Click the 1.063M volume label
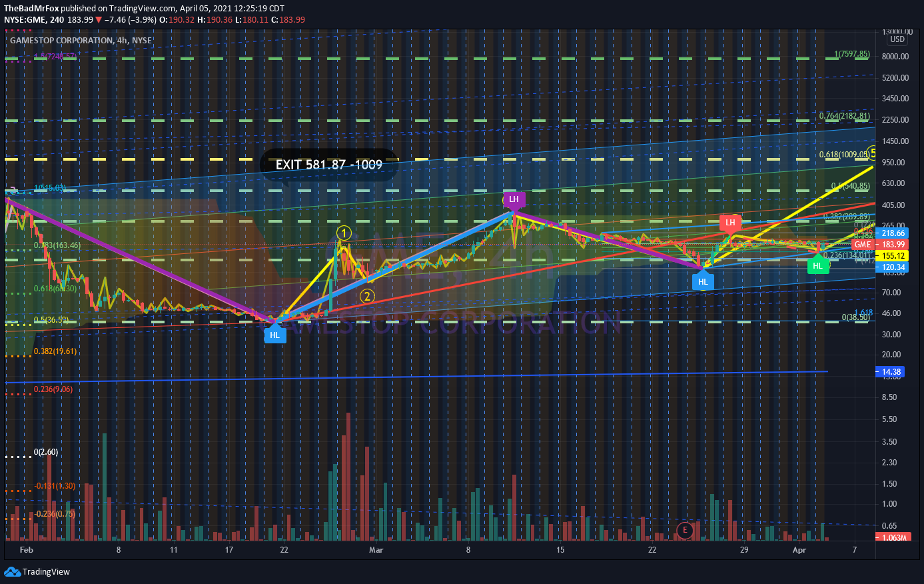 coord(893,537)
